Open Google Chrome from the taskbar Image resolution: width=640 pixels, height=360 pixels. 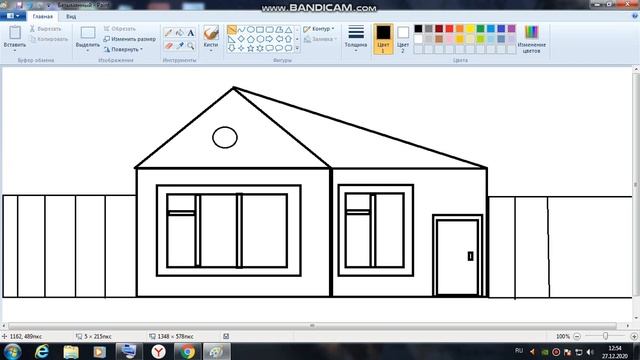click(188, 351)
